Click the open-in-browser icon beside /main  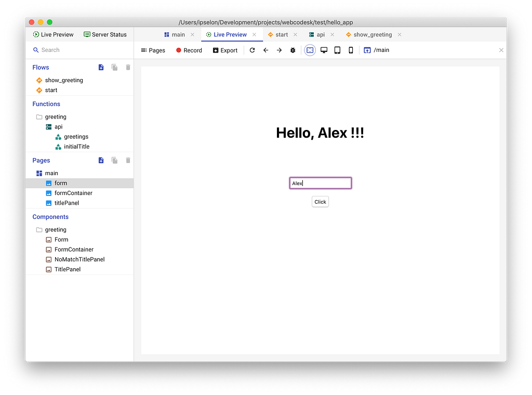coord(367,50)
